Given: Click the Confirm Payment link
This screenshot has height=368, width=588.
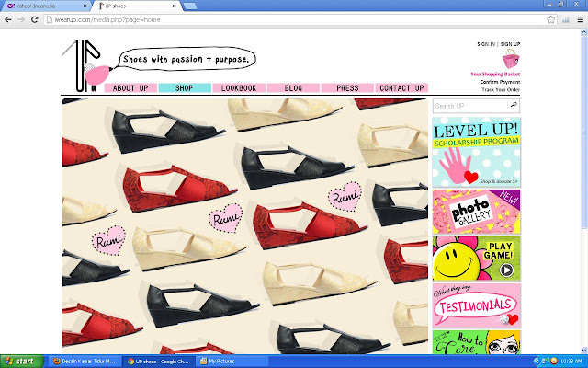Looking at the screenshot, I should click(x=500, y=82).
